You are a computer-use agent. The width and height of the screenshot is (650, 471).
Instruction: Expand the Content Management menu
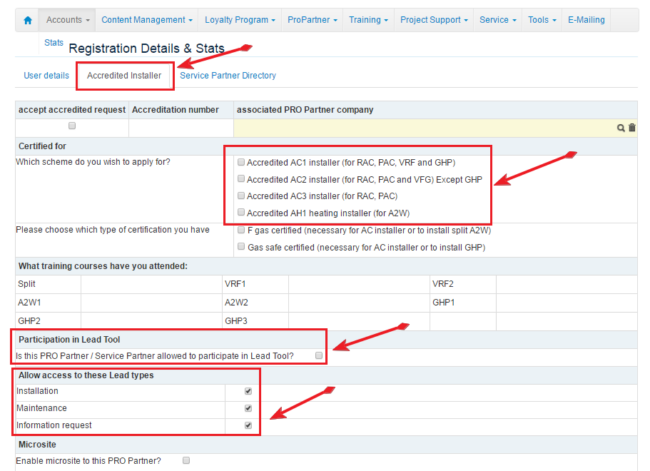(147, 20)
